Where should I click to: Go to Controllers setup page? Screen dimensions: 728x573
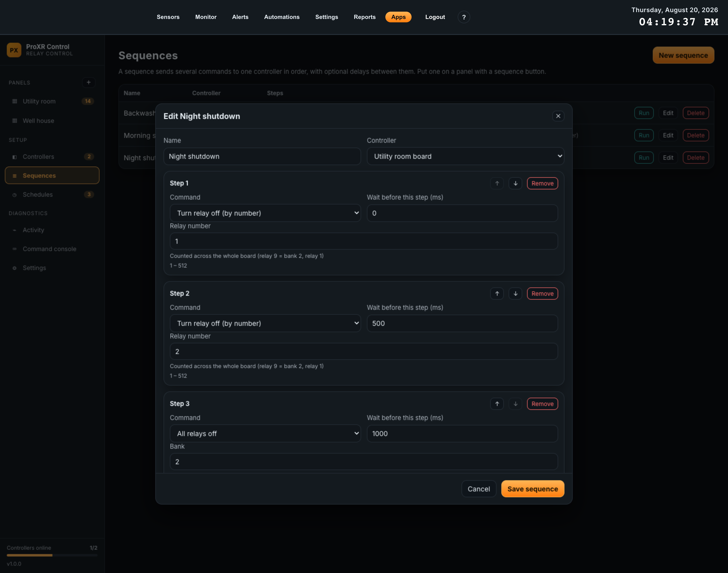52,157
